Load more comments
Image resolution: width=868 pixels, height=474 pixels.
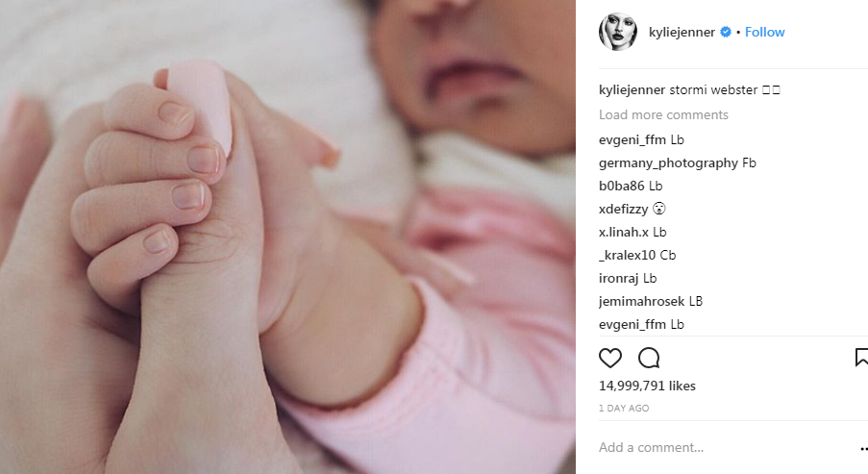[663, 114]
